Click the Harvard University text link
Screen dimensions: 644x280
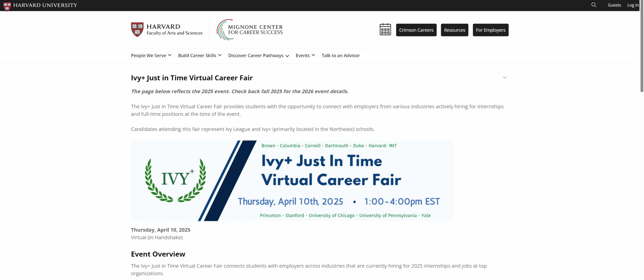[x=45, y=5]
